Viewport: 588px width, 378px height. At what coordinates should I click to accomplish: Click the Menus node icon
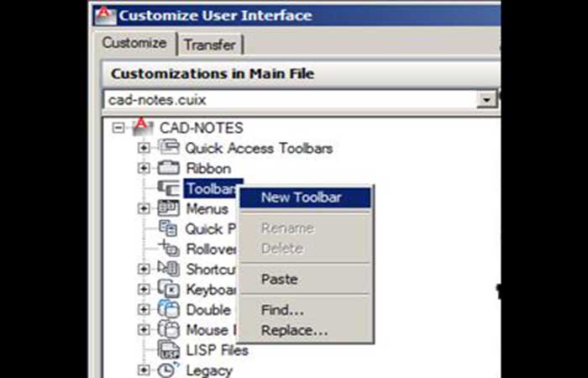click(x=169, y=208)
